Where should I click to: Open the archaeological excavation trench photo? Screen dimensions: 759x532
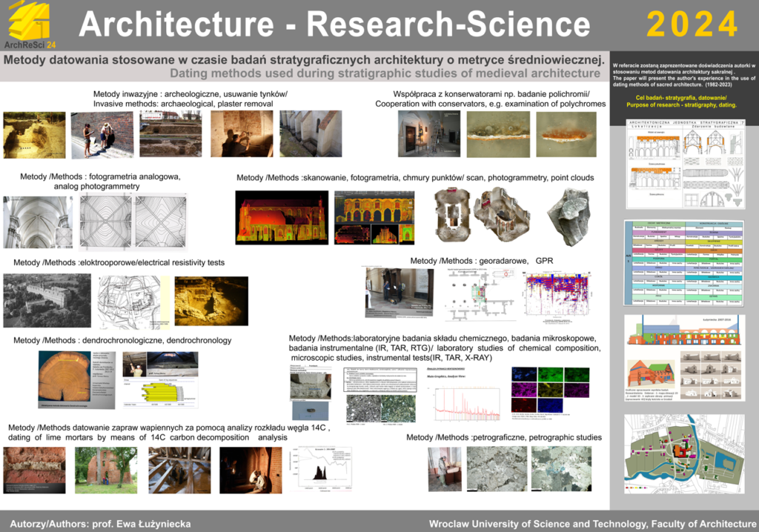click(33, 134)
